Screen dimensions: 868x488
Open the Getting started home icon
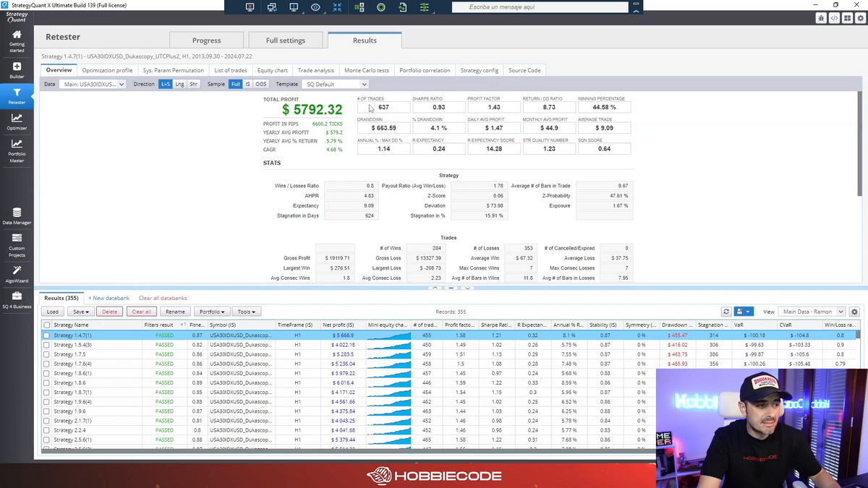[17, 40]
